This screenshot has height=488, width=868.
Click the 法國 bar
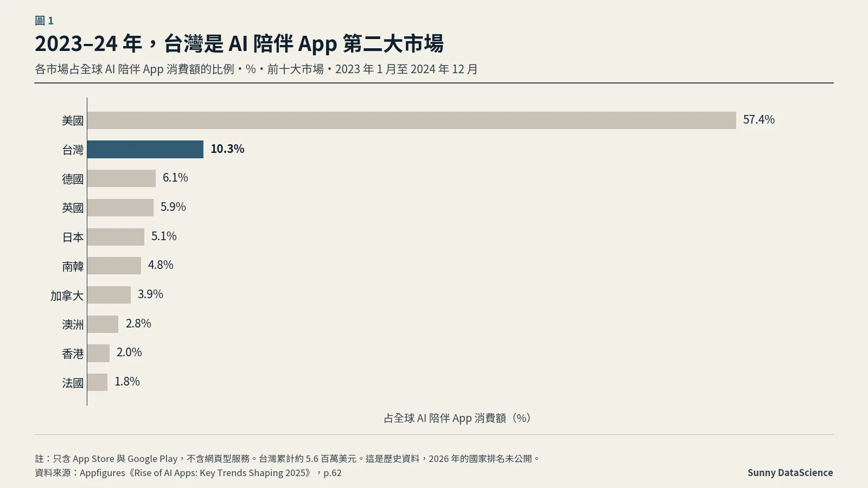click(97, 382)
